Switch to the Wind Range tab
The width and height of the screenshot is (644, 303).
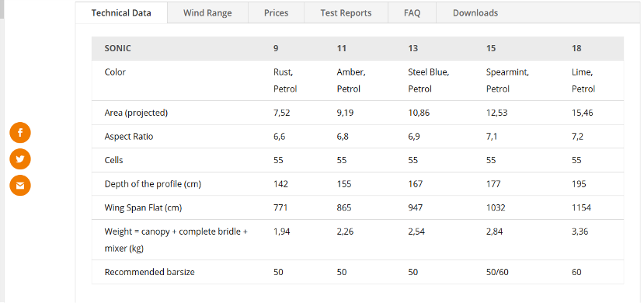[x=207, y=12]
